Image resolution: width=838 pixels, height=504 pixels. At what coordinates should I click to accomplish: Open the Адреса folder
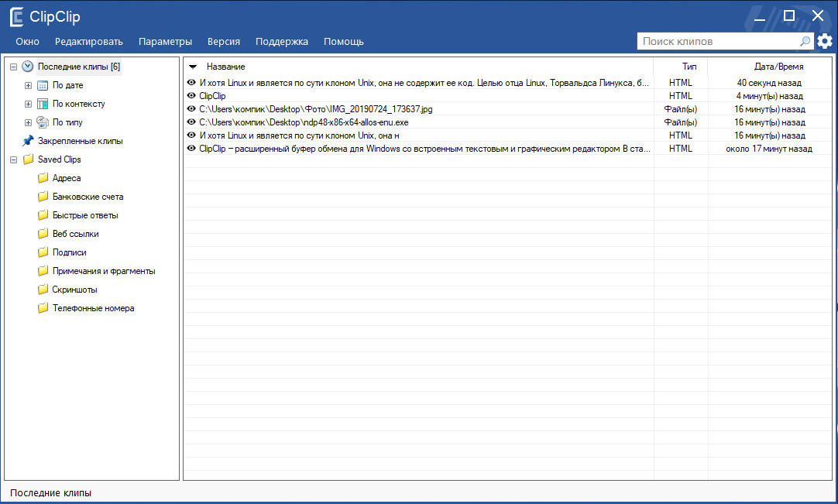coord(67,178)
